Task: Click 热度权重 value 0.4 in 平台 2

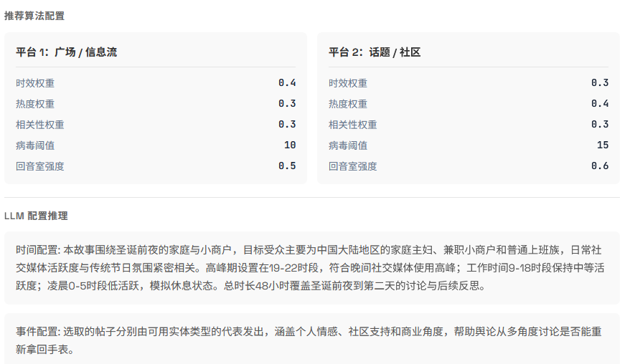Action: point(600,104)
